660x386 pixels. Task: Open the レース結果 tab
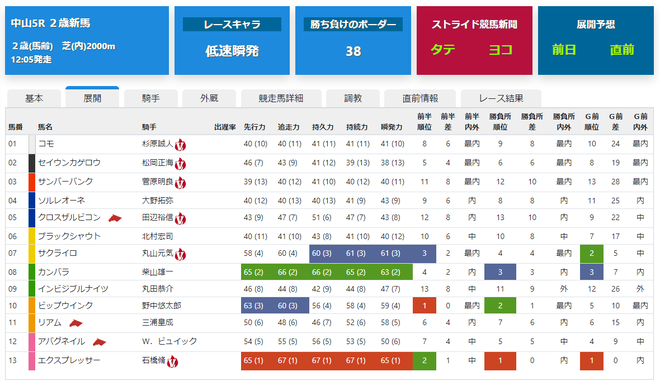(x=501, y=98)
